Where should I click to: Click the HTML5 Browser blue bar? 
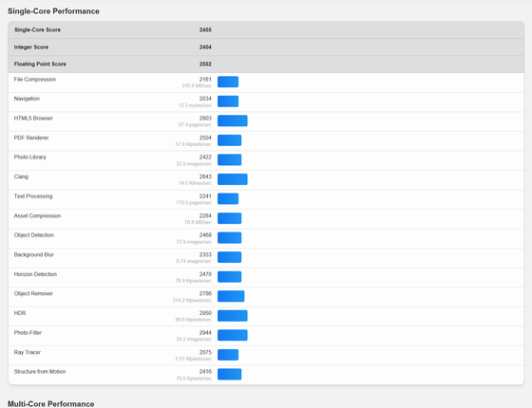(x=233, y=121)
